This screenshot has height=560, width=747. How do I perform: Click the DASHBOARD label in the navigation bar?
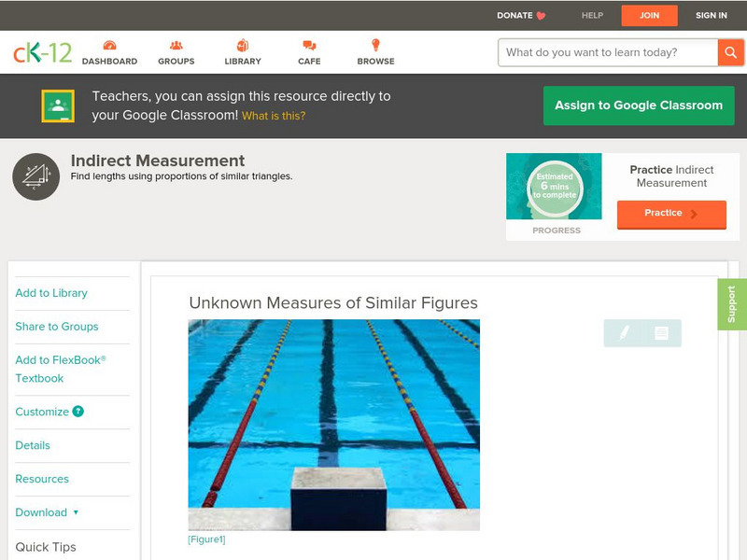coord(109,62)
